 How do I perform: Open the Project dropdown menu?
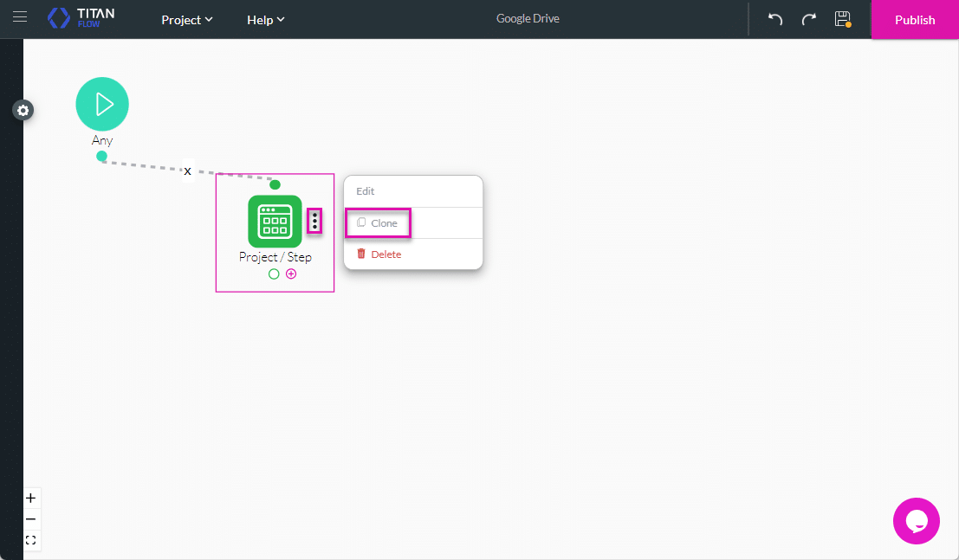point(187,20)
